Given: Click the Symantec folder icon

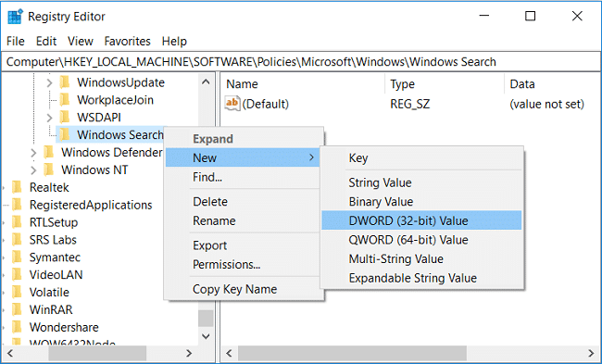Looking at the screenshot, I should tap(18, 257).
